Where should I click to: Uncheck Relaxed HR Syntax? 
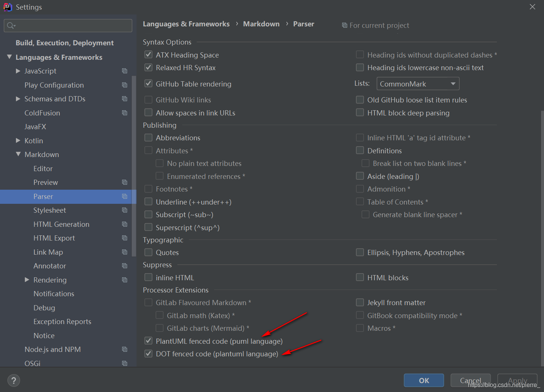point(148,68)
